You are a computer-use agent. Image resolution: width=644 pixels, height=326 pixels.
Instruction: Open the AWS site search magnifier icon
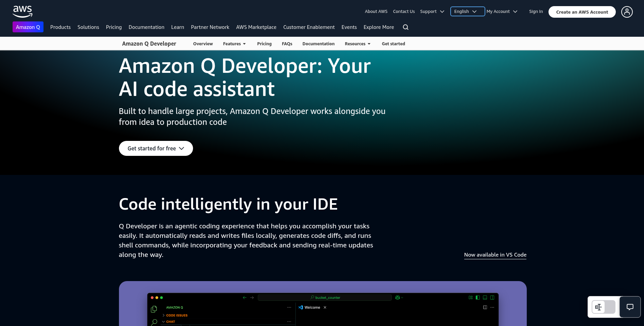click(x=405, y=27)
